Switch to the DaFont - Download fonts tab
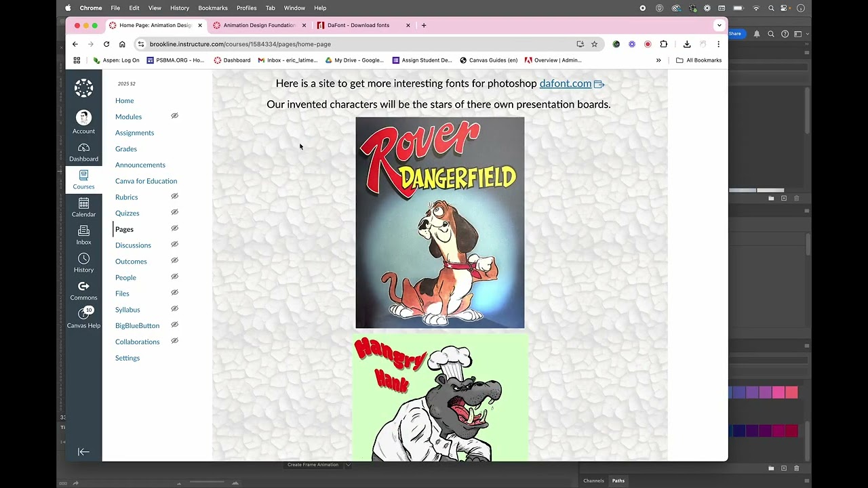Viewport: 868px width, 488px height. [x=363, y=25]
